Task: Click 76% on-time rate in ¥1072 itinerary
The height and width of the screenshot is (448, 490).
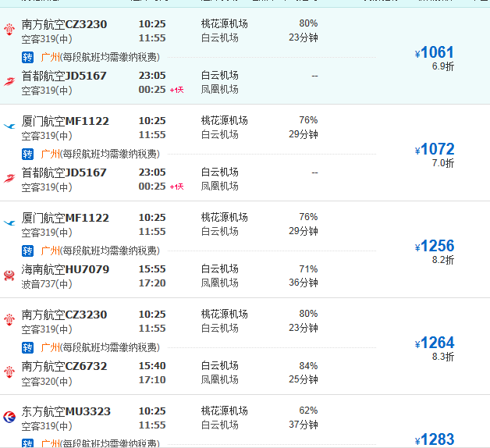Action: coord(308,120)
